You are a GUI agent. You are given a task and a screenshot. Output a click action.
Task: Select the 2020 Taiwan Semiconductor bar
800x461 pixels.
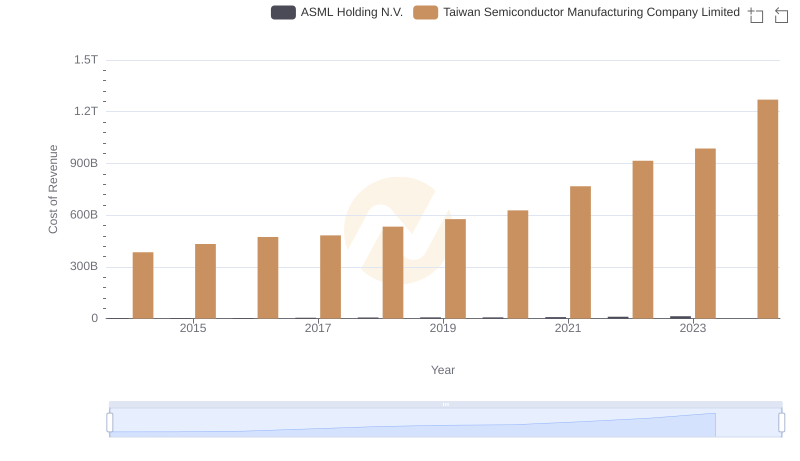pos(518,265)
